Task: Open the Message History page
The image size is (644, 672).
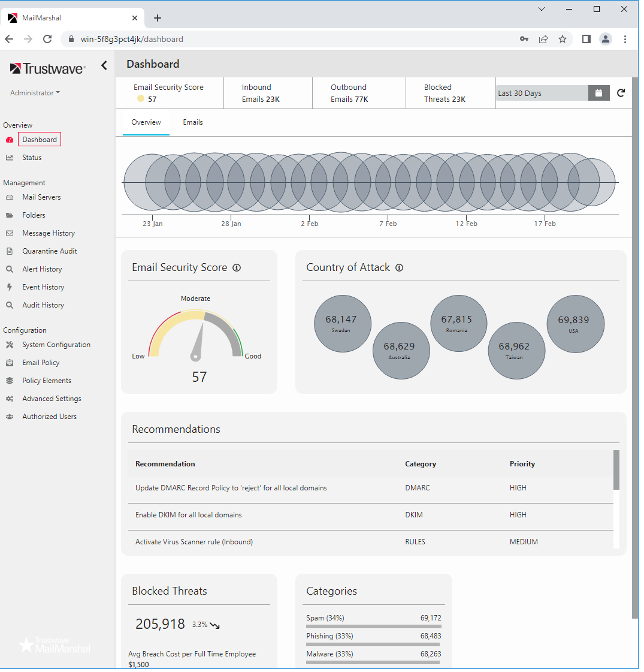Action: [x=49, y=233]
